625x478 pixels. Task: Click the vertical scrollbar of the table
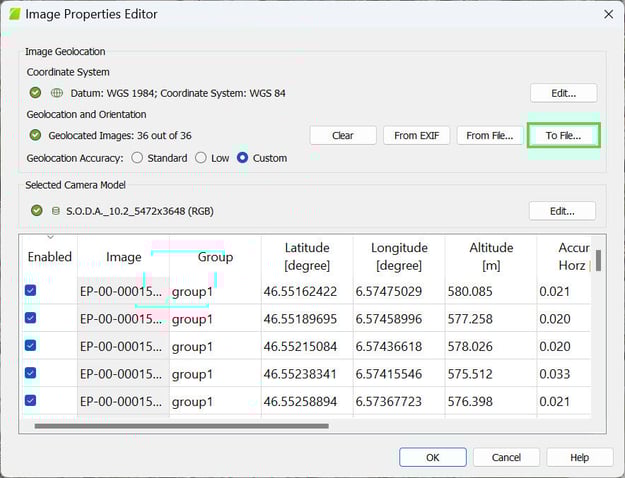pyautogui.click(x=598, y=260)
